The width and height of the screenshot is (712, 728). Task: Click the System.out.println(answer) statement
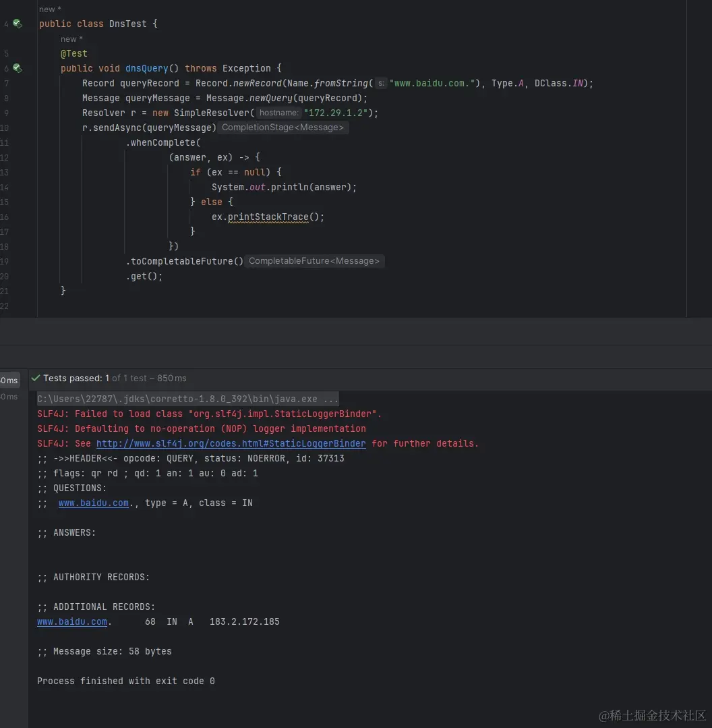(x=284, y=187)
